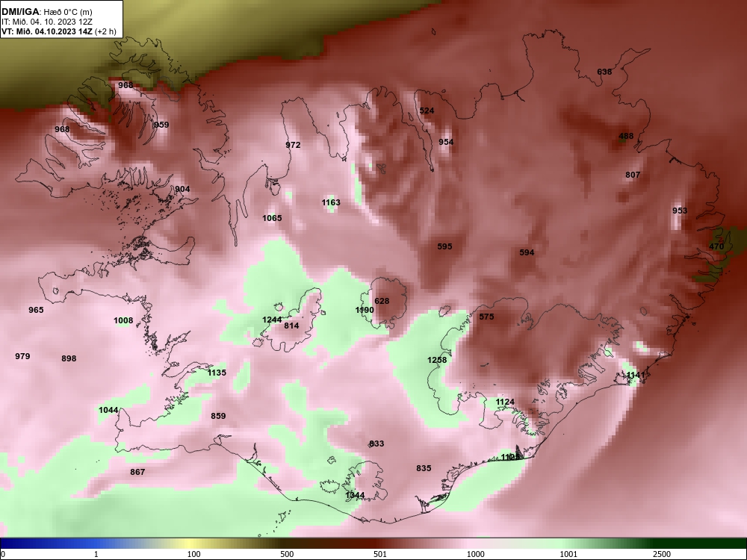Click the map value 953
This screenshot has width=747, height=560.
click(680, 211)
